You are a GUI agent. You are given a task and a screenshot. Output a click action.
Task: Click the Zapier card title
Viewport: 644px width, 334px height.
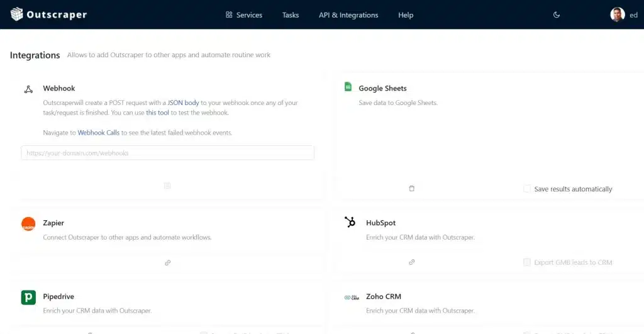click(53, 223)
